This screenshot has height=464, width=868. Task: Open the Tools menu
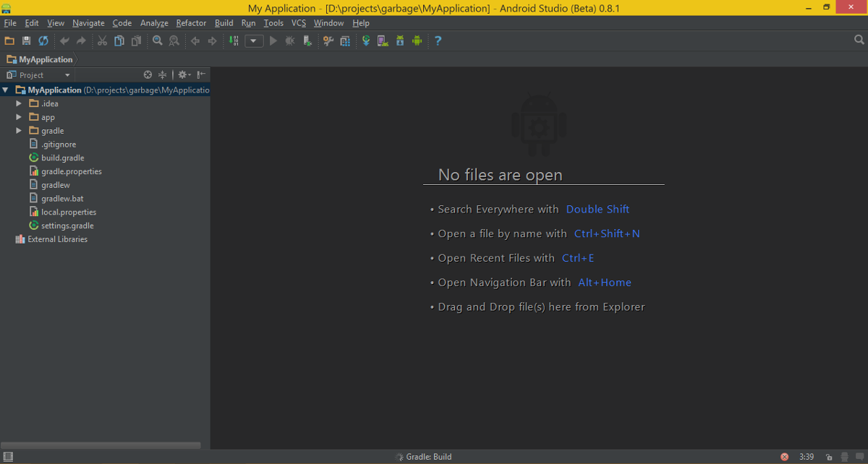[x=273, y=23]
